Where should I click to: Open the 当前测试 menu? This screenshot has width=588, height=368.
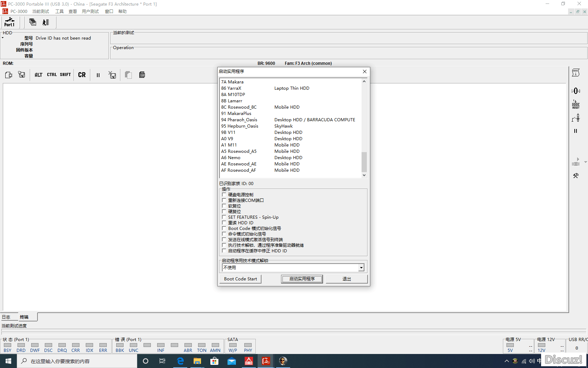(x=41, y=12)
